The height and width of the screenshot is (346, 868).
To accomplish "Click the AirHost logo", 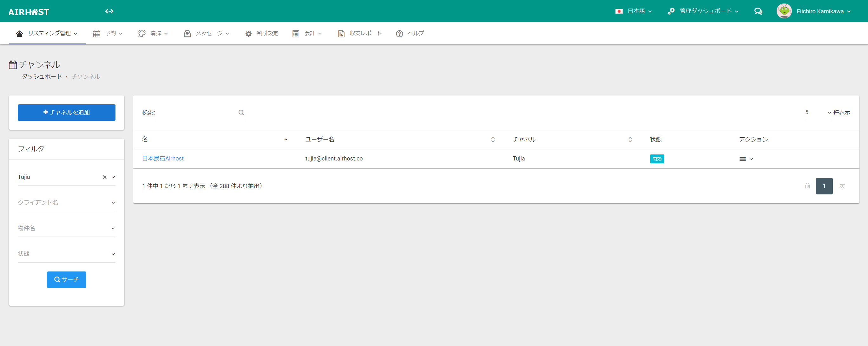I will coord(29,12).
